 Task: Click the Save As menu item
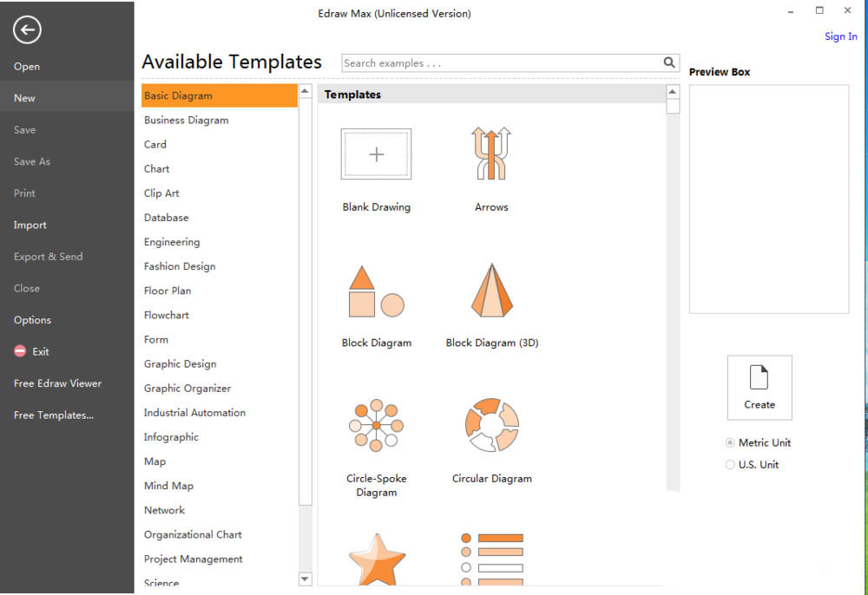coord(67,161)
